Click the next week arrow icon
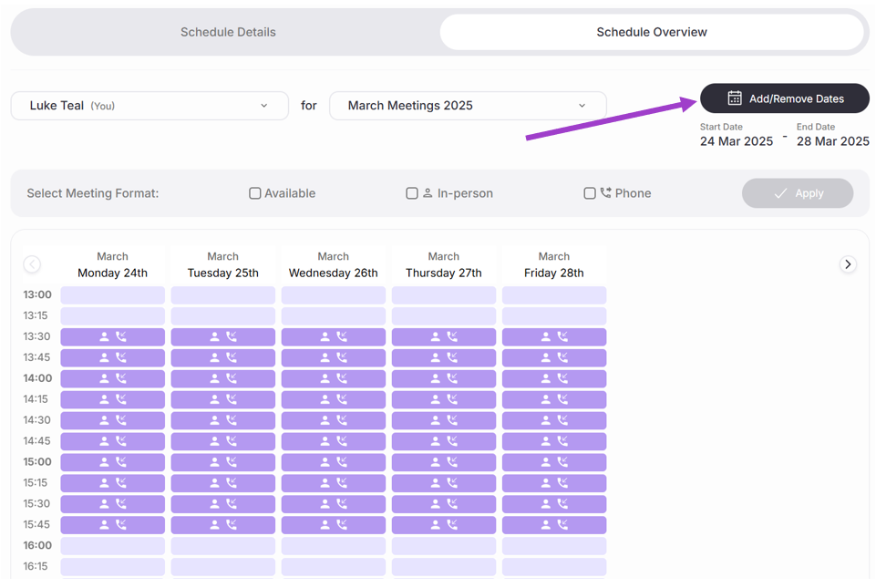The image size is (876, 588). tap(848, 264)
